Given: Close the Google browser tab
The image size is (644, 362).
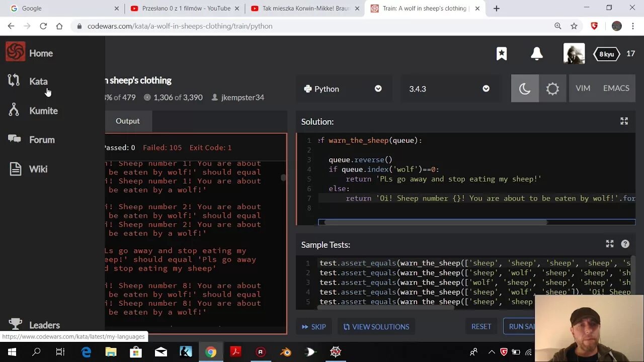Looking at the screenshot, I should [117, 8].
